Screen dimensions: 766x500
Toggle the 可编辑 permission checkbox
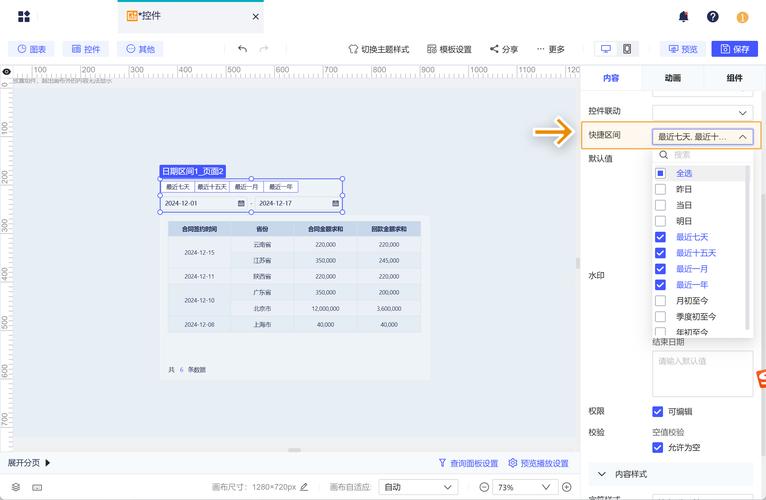658,412
